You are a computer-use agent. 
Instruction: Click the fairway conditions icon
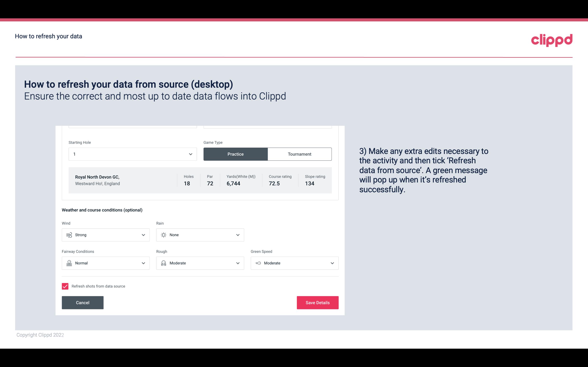69,263
